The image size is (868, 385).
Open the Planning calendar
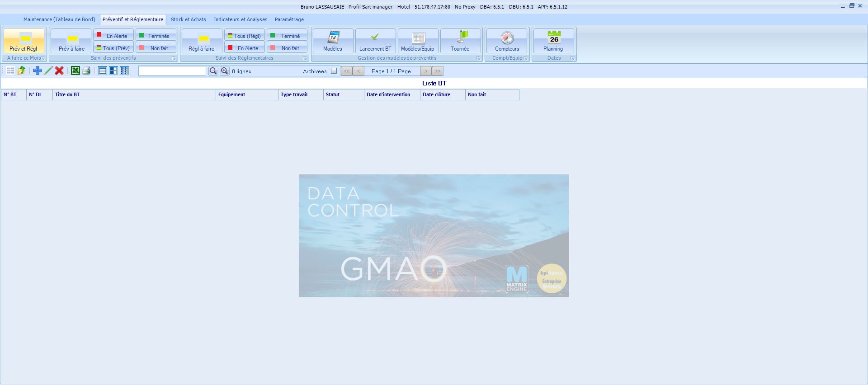tap(553, 41)
